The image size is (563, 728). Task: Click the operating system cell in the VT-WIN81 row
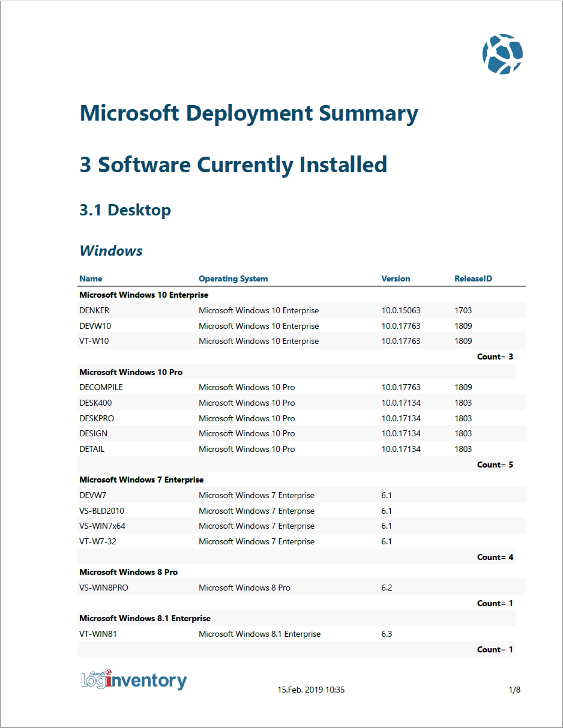(x=260, y=634)
